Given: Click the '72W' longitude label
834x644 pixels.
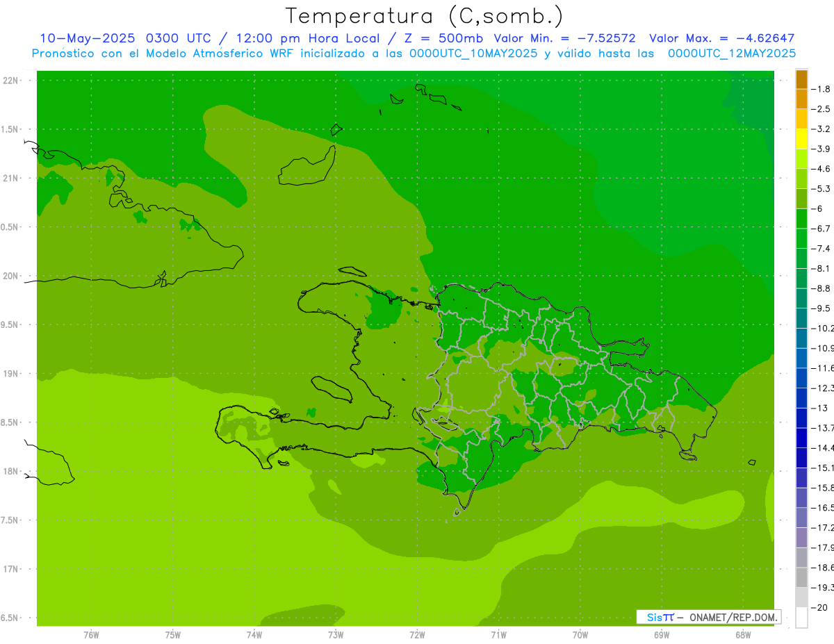Looking at the screenshot, I should coord(417,634).
